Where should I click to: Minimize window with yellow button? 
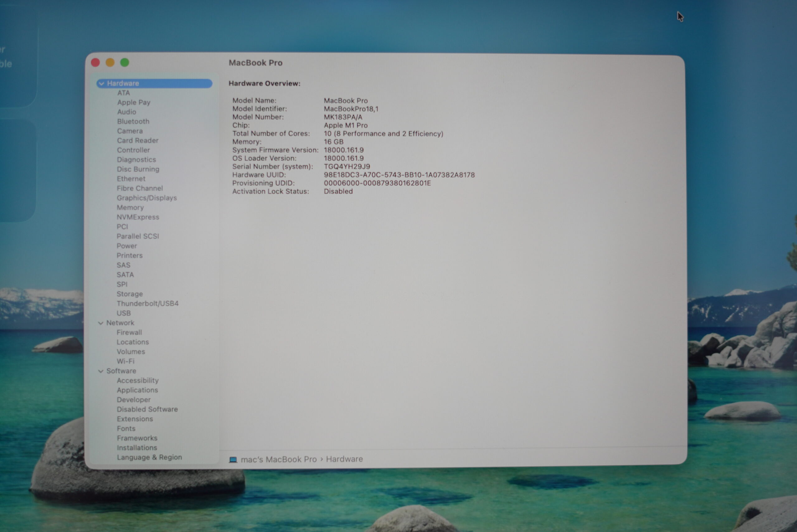coord(110,63)
